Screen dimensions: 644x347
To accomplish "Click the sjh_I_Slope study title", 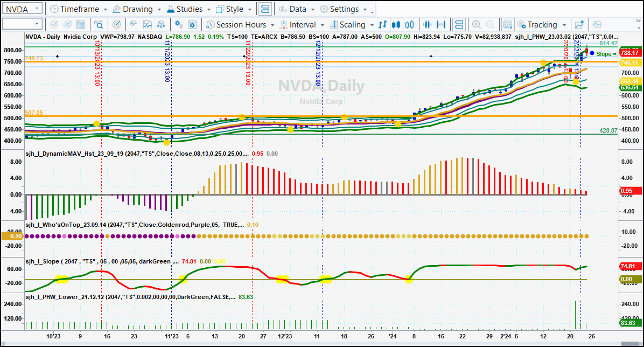I will coord(102,261).
